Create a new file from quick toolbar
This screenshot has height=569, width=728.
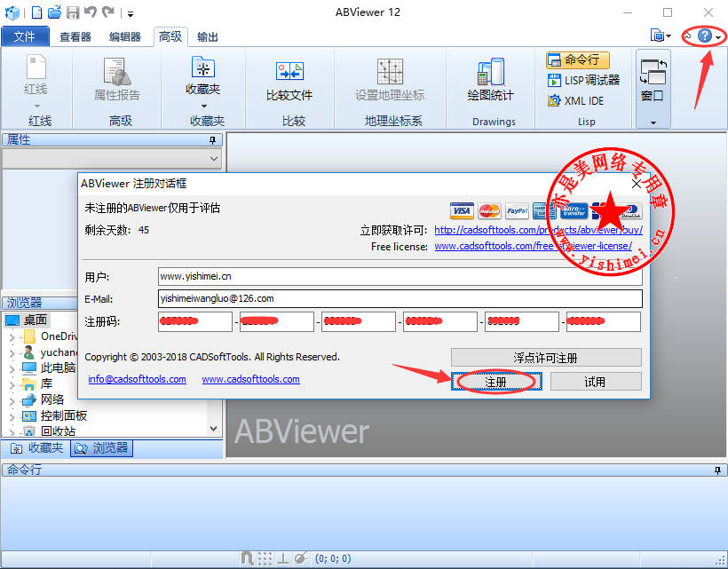pyautogui.click(x=36, y=12)
